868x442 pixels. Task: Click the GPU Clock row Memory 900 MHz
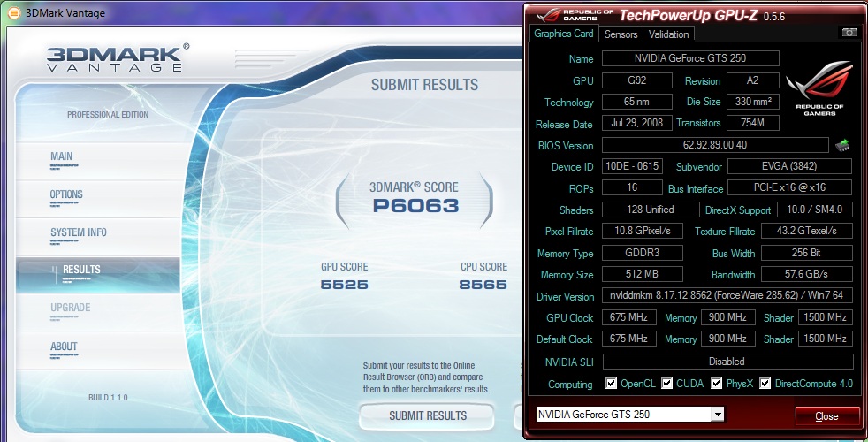tap(728, 317)
